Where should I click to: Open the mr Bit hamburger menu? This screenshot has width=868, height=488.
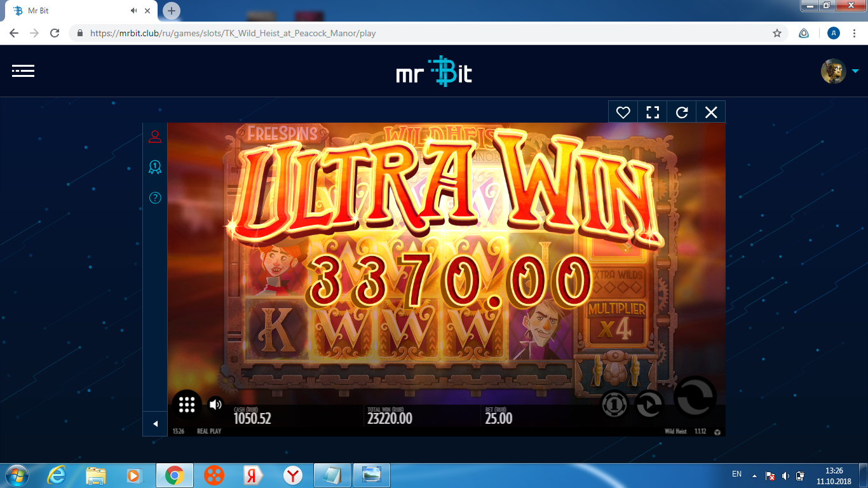click(23, 71)
